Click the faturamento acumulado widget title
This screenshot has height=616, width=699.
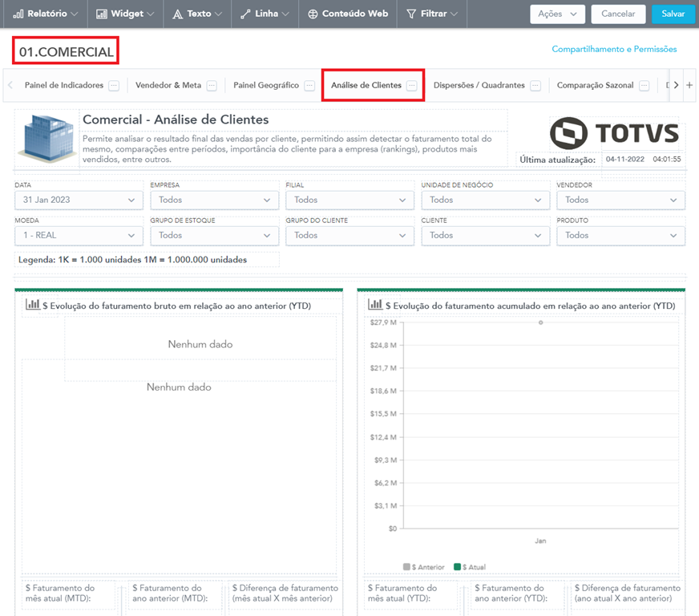(x=531, y=306)
